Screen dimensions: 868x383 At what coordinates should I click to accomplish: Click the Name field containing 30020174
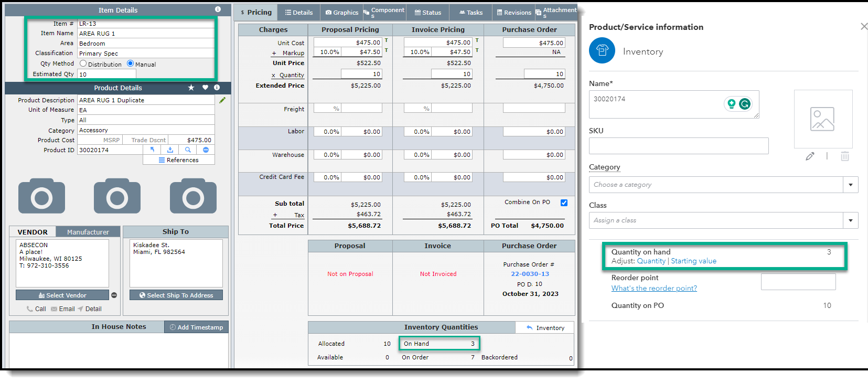pos(674,104)
